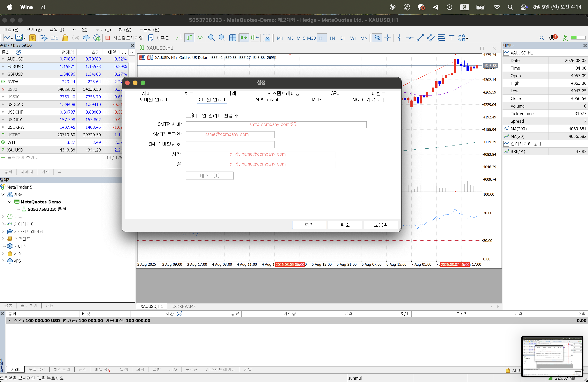Viewport: 588px width, 382px height.
Task: Click the chart screenshot camera icon
Action: (267, 38)
